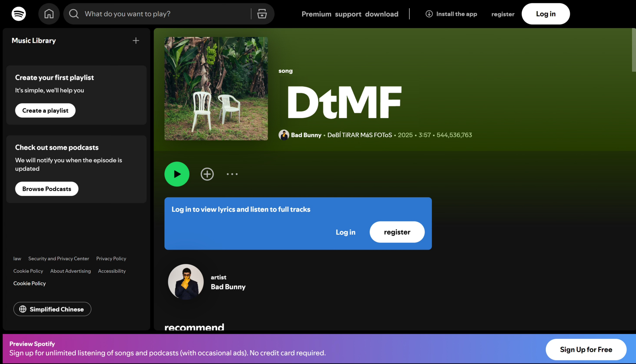Viewport: 636px width, 364px height.
Task: Open the Premium menu item
Action: (x=316, y=14)
